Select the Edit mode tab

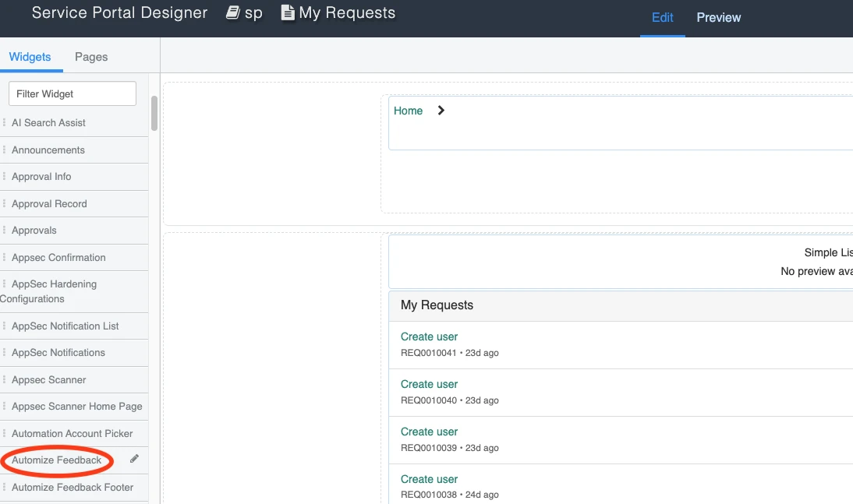tap(662, 18)
